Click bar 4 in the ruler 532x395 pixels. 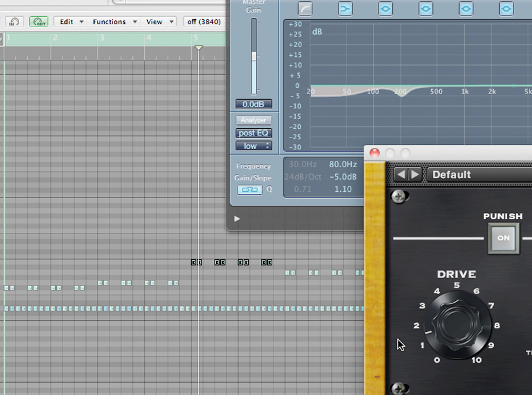pyautogui.click(x=149, y=38)
